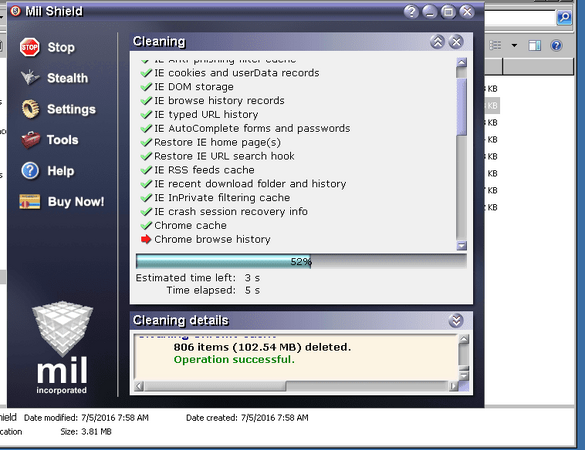Screen dimensions: 585x450
Task: Click the red arrow beside Chrome browse history
Action: [x=146, y=239]
